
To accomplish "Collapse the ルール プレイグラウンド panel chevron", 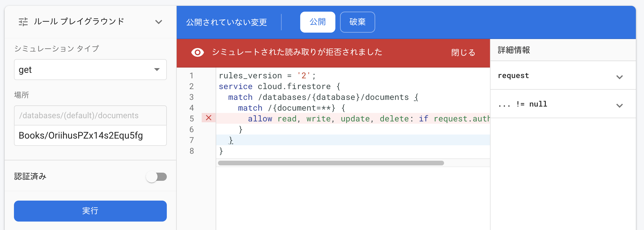I will pyautogui.click(x=159, y=22).
